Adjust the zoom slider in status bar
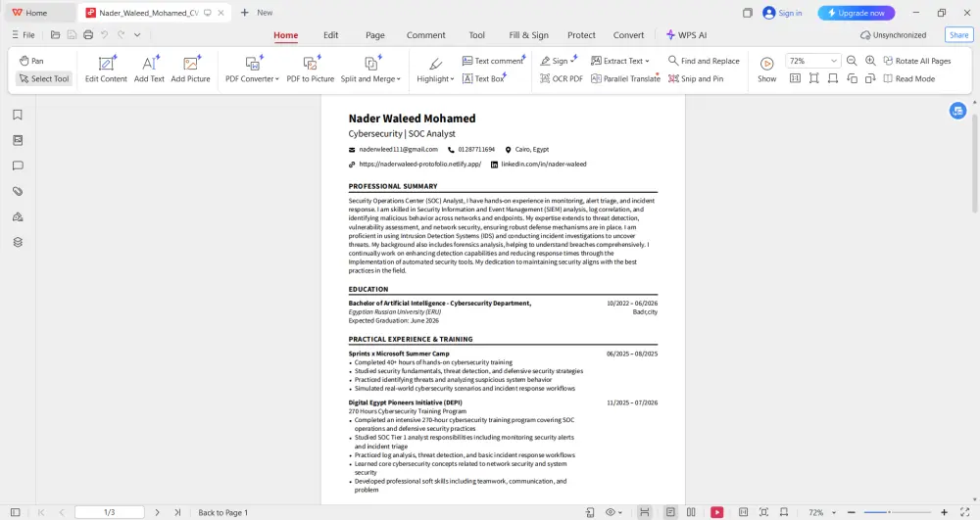Viewport: 980px width, 520px height. click(898, 512)
